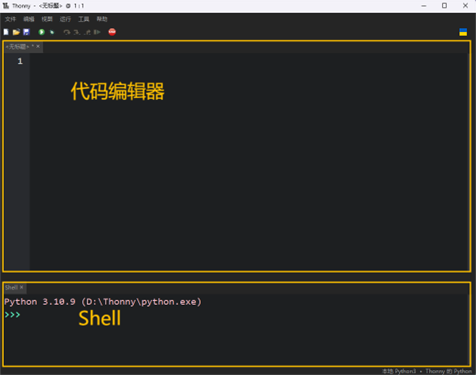The height and width of the screenshot is (375, 476).
Task: Open interpreter selector in the status bar
Action: pyautogui.click(x=427, y=371)
